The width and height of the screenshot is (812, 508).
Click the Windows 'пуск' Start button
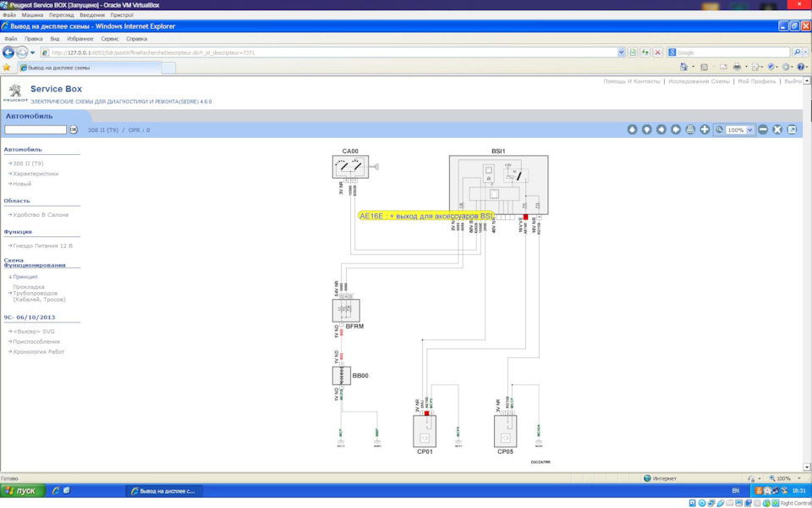tap(23, 490)
